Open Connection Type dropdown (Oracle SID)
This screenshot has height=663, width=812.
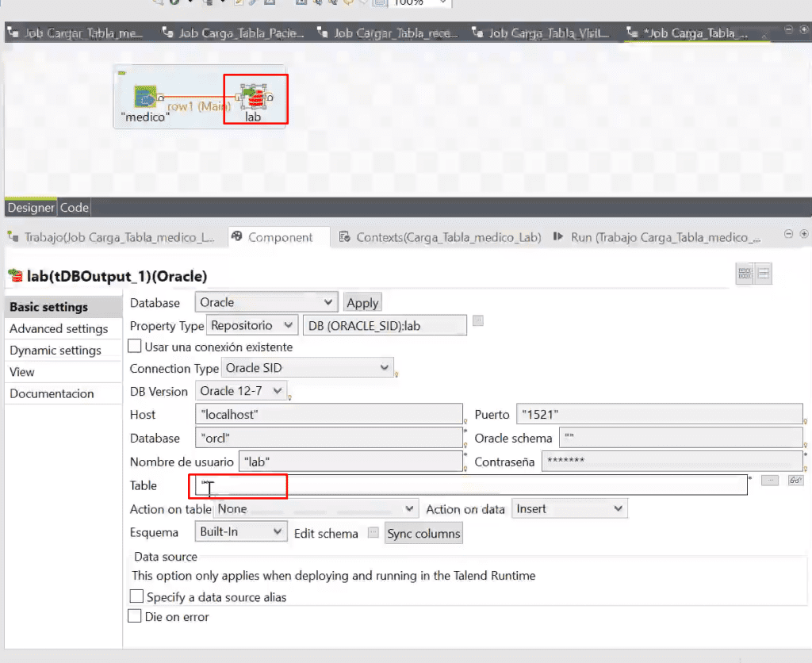click(x=308, y=368)
